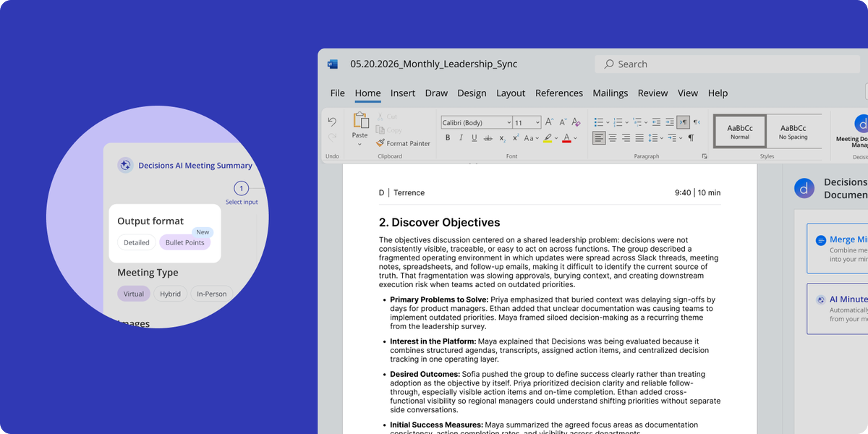Clear all formatting with the eraser icon
This screenshot has width=868, height=434.
click(x=576, y=122)
